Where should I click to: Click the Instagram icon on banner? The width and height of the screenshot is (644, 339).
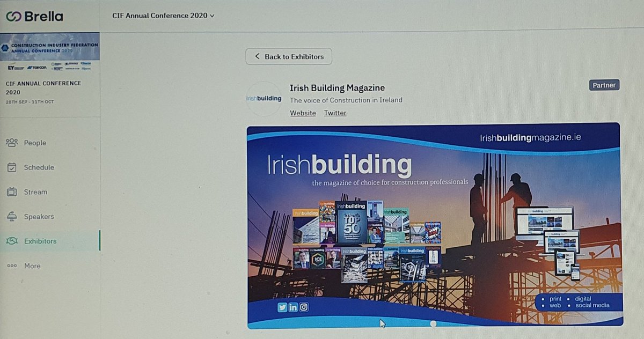pyautogui.click(x=304, y=307)
